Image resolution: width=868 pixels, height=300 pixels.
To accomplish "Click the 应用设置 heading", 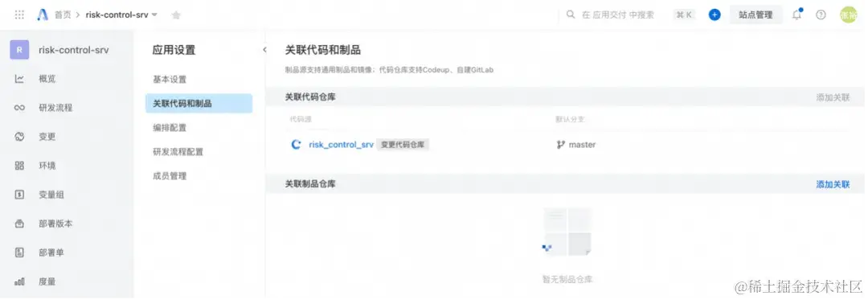I will (174, 51).
